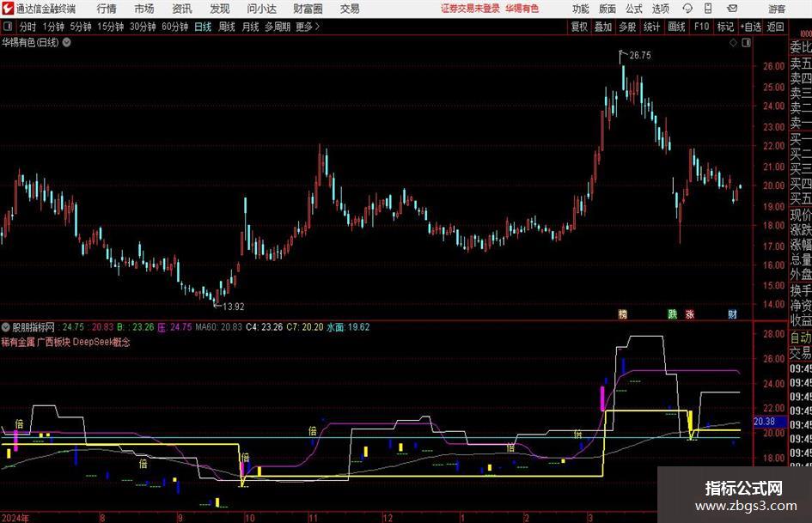Open the 资讯 menu
The width and height of the screenshot is (812, 523).
[182, 9]
